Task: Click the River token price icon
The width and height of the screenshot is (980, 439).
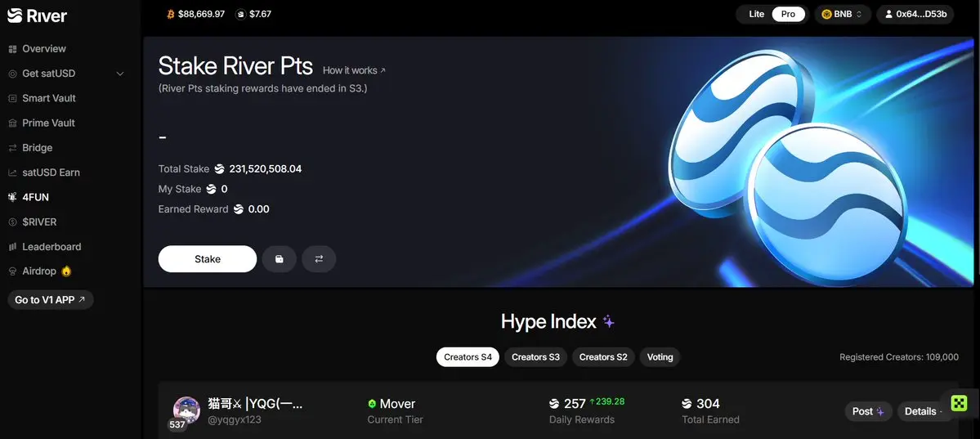Action: [x=240, y=14]
